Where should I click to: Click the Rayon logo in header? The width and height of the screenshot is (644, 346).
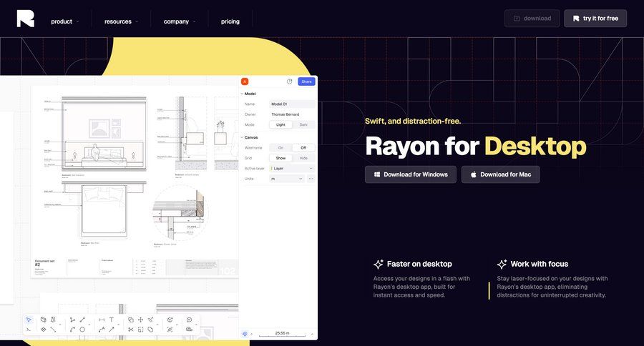tap(26, 19)
